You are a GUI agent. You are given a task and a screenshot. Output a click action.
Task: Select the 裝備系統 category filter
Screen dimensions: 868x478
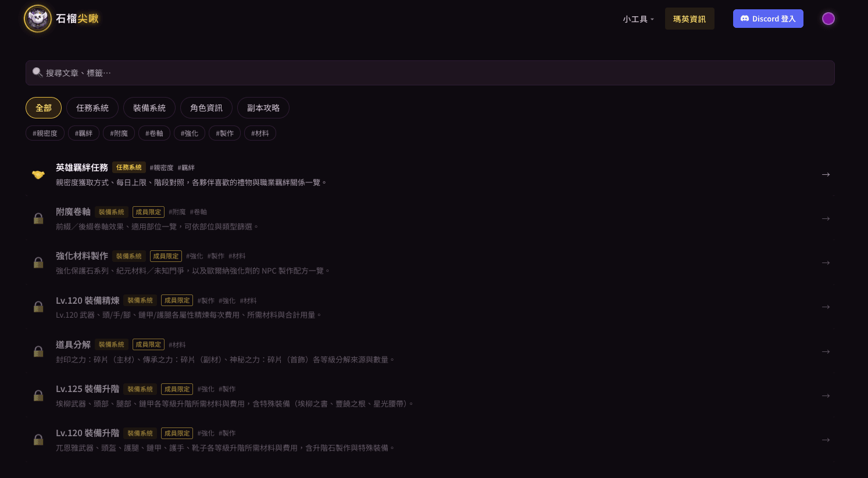tap(149, 107)
